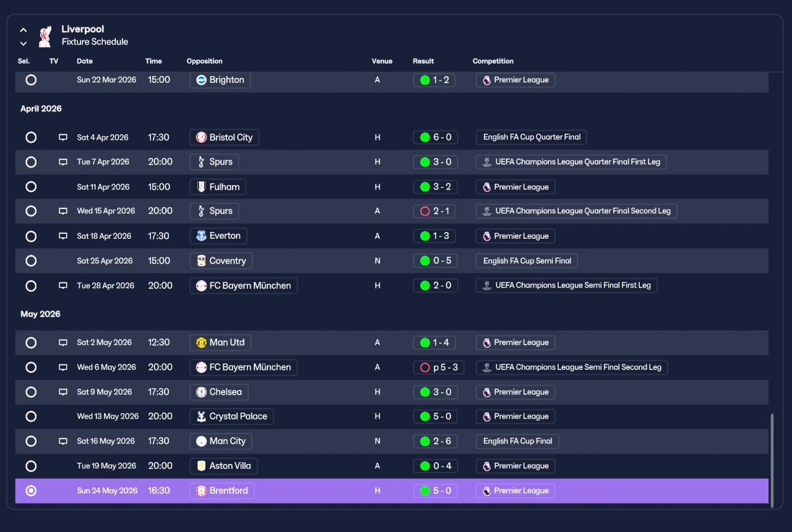View the 0 - 5 result against Coventry
The image size is (792, 532).
434,261
